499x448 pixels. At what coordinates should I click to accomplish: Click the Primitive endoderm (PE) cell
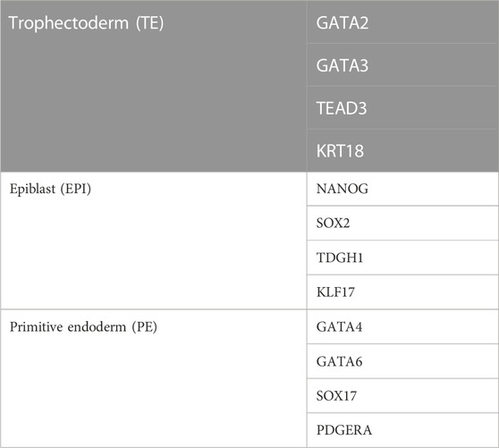point(154,378)
